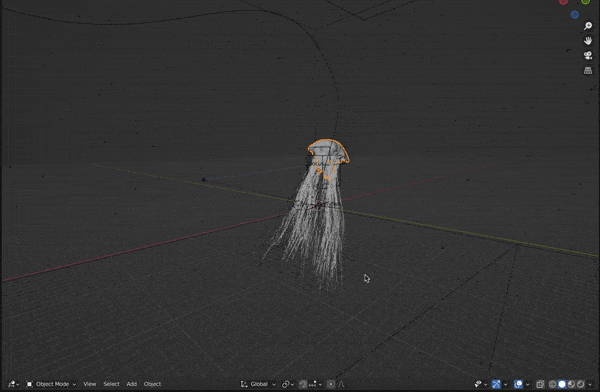Image resolution: width=600 pixels, height=392 pixels.
Task: Open the Global transform orientation dropdown
Action: [258, 384]
